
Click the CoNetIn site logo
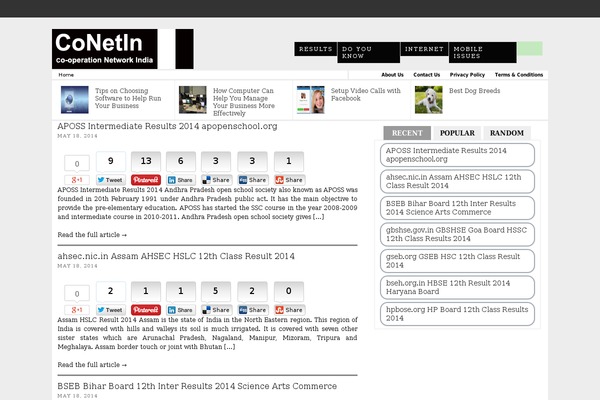(122, 49)
